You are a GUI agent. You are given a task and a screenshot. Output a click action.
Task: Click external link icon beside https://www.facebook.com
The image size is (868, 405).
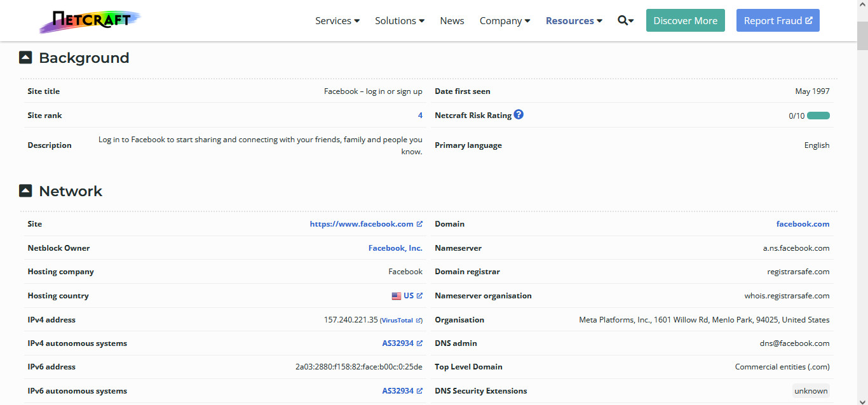419,224
